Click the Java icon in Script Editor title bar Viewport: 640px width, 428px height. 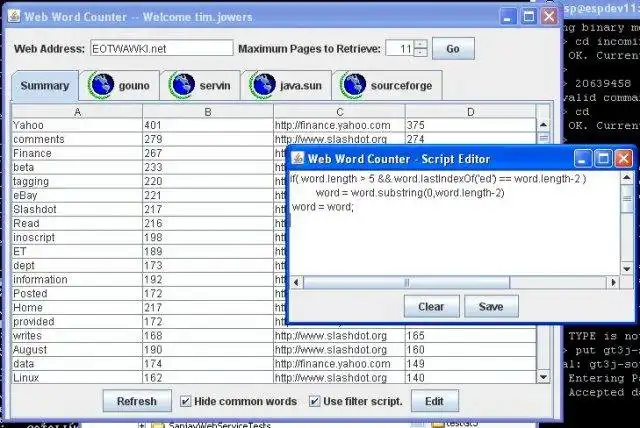298,158
